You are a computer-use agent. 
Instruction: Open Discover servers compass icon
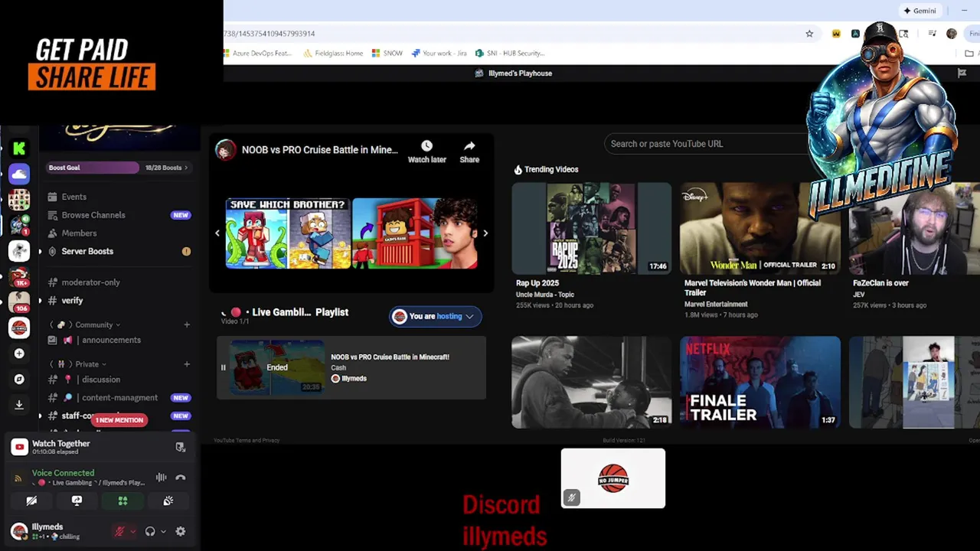(x=19, y=379)
